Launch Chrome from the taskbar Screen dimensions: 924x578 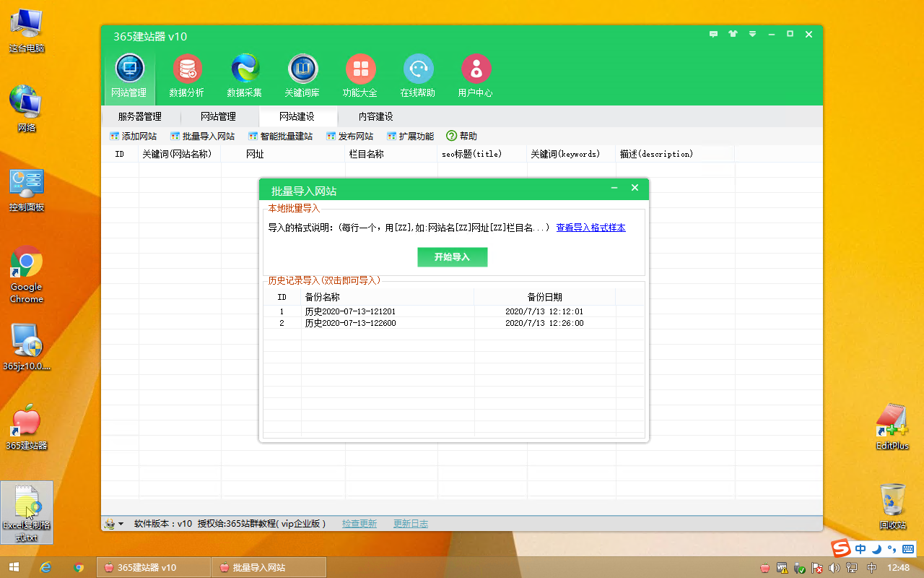coord(79,567)
